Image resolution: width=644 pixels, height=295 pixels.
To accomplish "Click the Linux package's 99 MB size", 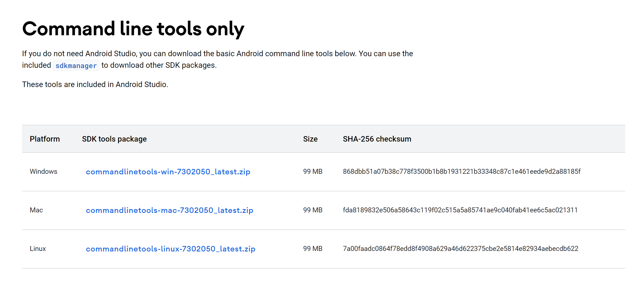I will pyautogui.click(x=313, y=248).
